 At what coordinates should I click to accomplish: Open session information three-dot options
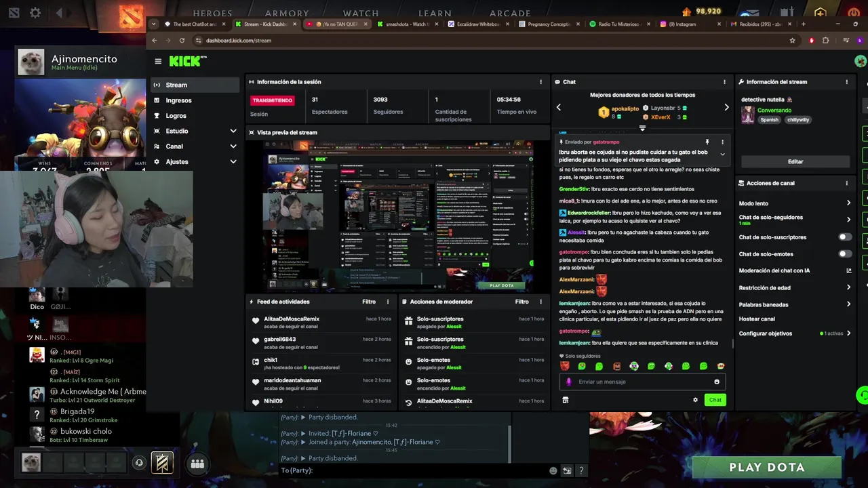pos(540,82)
